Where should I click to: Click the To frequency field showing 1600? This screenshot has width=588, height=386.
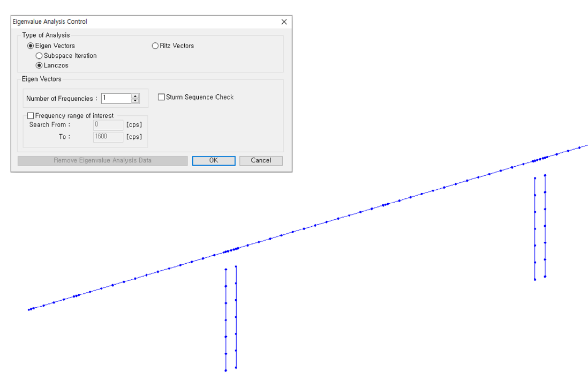(x=108, y=137)
